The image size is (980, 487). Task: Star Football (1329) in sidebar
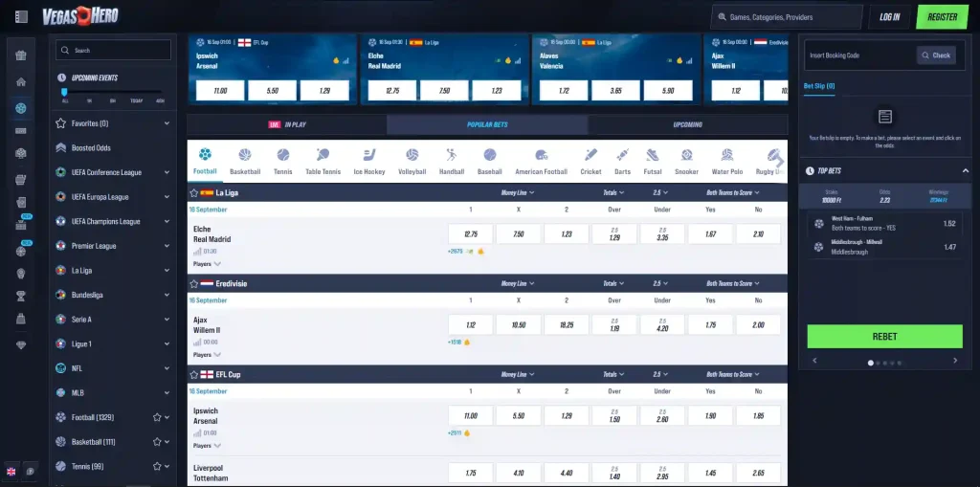[x=157, y=417]
